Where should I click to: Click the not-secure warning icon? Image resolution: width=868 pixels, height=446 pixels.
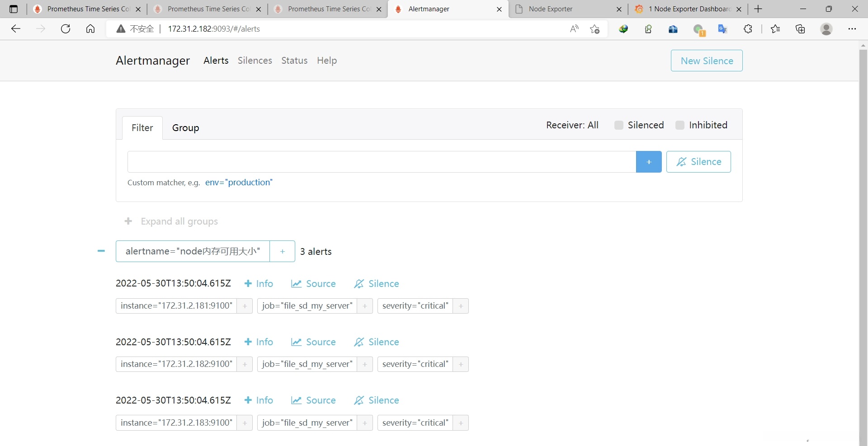pos(121,29)
